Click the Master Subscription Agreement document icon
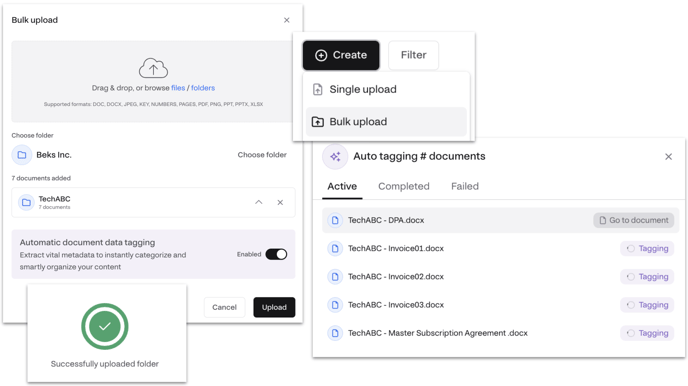The height and width of the screenshot is (386, 688). [335, 333]
